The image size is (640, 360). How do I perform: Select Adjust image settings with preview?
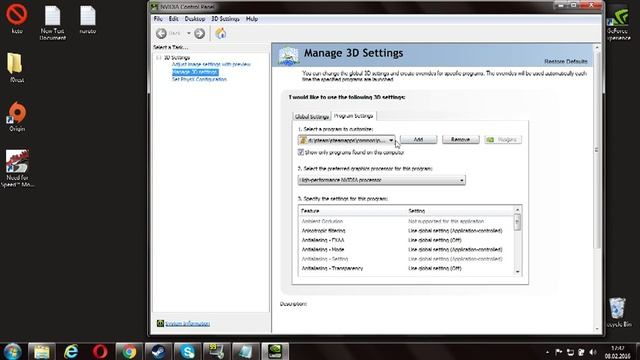click(211, 64)
